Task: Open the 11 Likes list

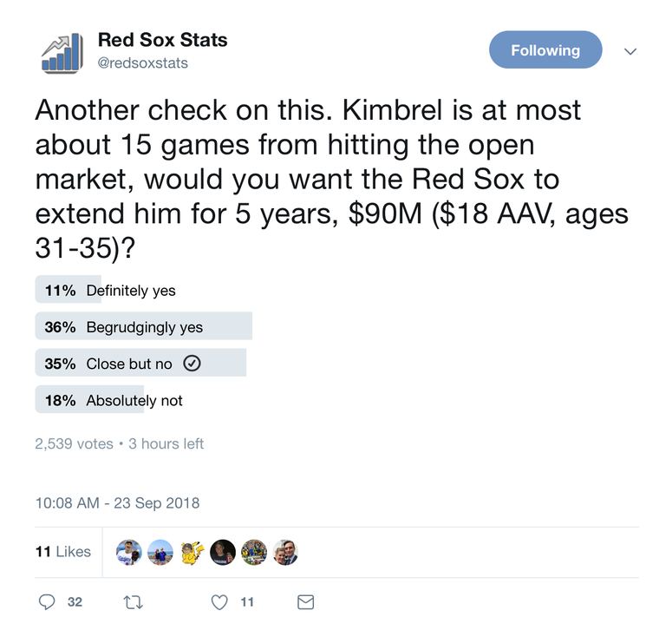Action: pos(63,552)
